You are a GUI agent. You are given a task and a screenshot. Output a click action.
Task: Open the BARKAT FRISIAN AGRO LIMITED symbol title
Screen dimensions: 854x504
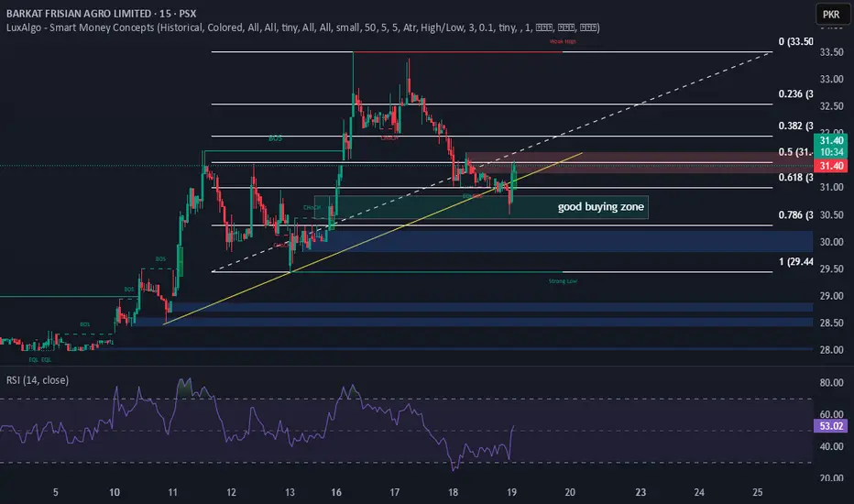coord(102,14)
